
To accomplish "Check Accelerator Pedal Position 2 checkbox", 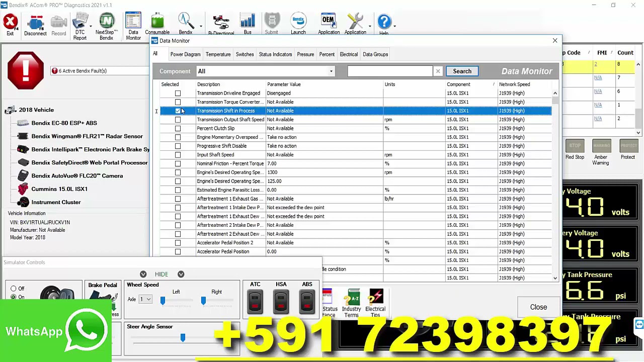I will (178, 243).
